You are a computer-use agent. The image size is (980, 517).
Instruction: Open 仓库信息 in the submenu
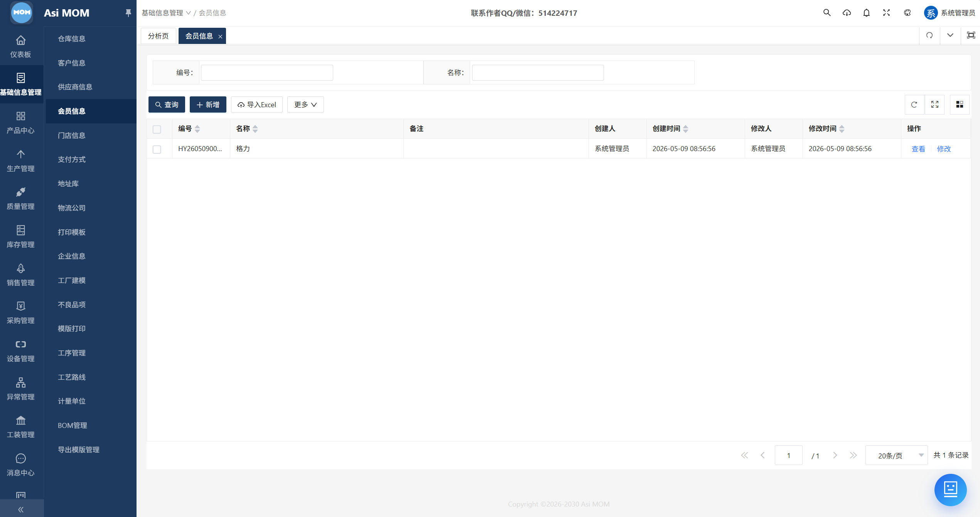click(72, 39)
